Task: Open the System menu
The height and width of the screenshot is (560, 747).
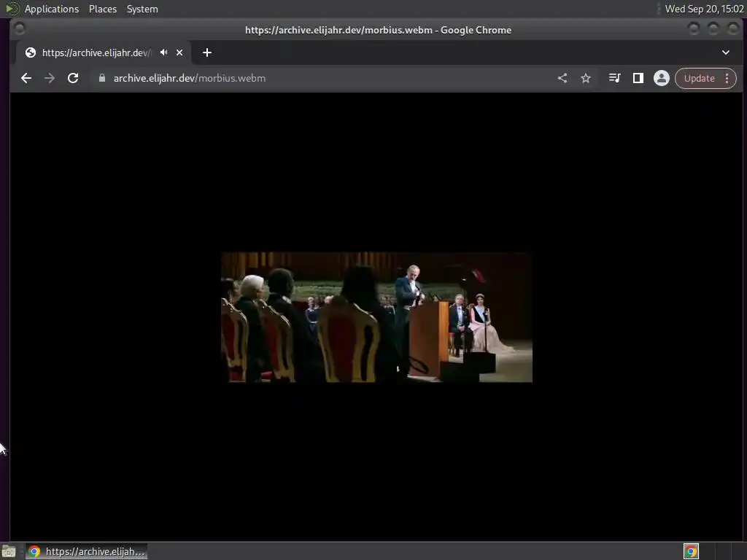Action: coord(142,9)
